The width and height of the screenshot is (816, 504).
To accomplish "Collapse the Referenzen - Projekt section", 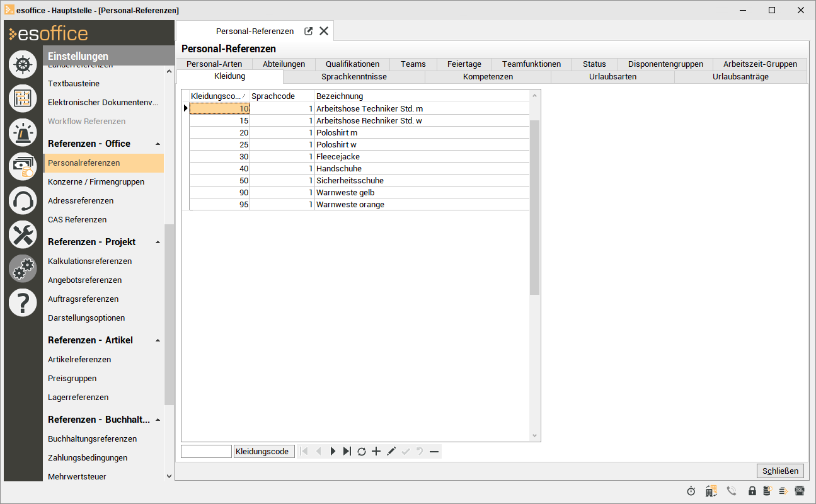I will click(158, 243).
